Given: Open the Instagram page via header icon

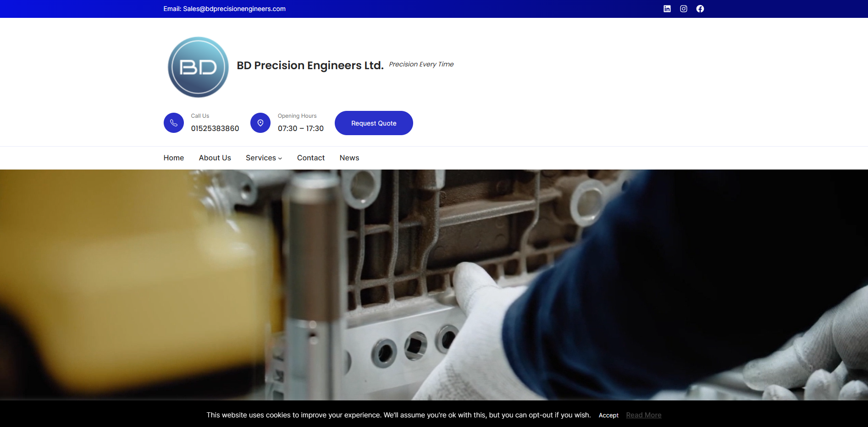Looking at the screenshot, I should (684, 8).
